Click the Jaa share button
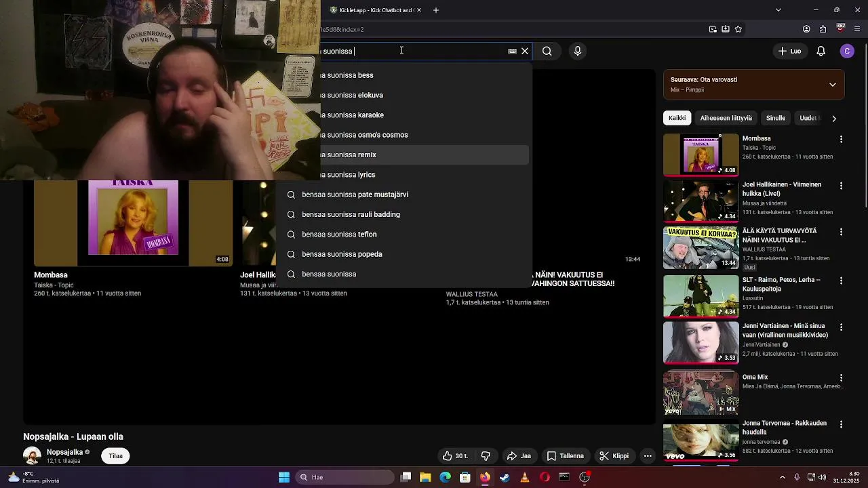The height and width of the screenshot is (488, 868). tap(519, 456)
